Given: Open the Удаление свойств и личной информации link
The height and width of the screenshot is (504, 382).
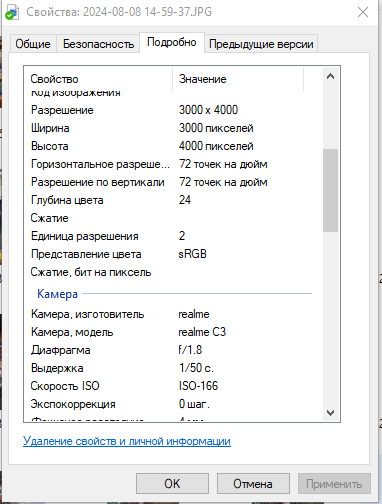Looking at the screenshot, I should 127,441.
